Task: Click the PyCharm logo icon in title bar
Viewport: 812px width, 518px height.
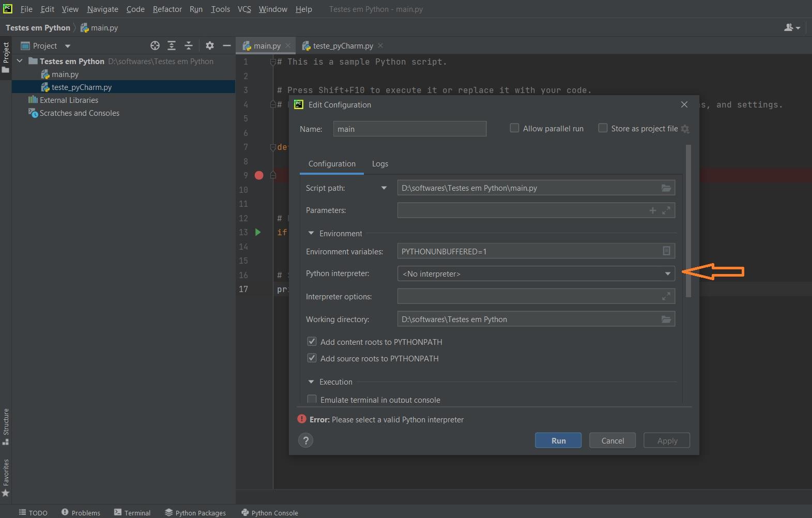Action: [x=8, y=9]
